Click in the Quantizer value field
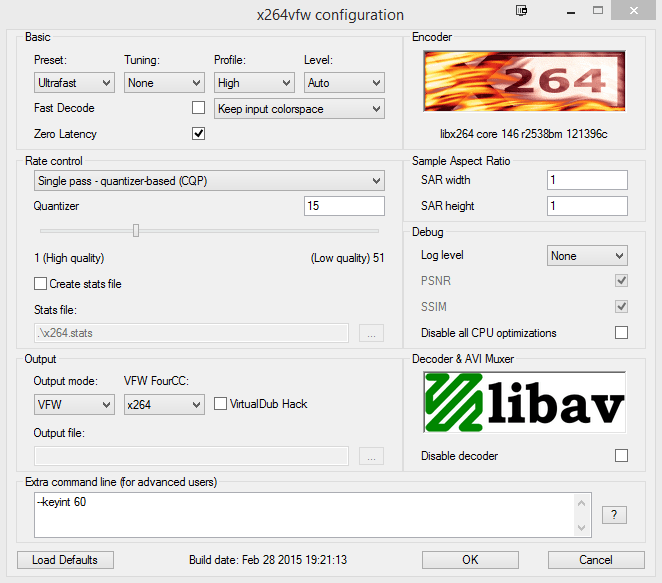 (344, 206)
